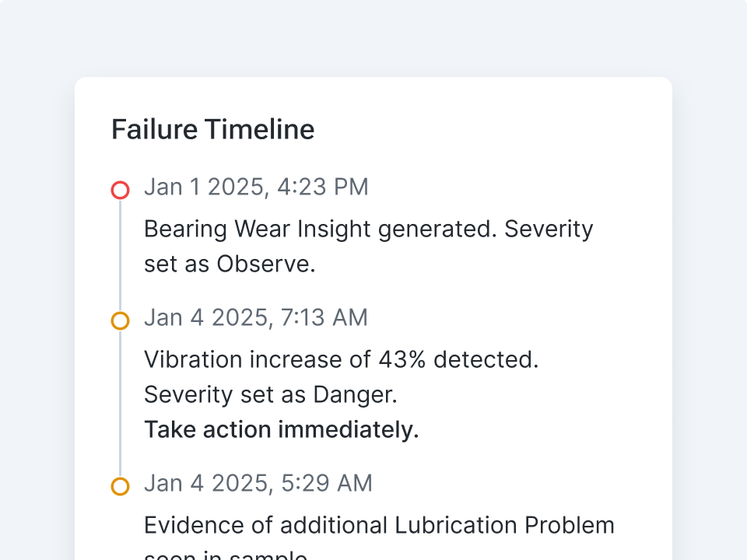
Task: Click Take action immediately
Action: click(281, 429)
